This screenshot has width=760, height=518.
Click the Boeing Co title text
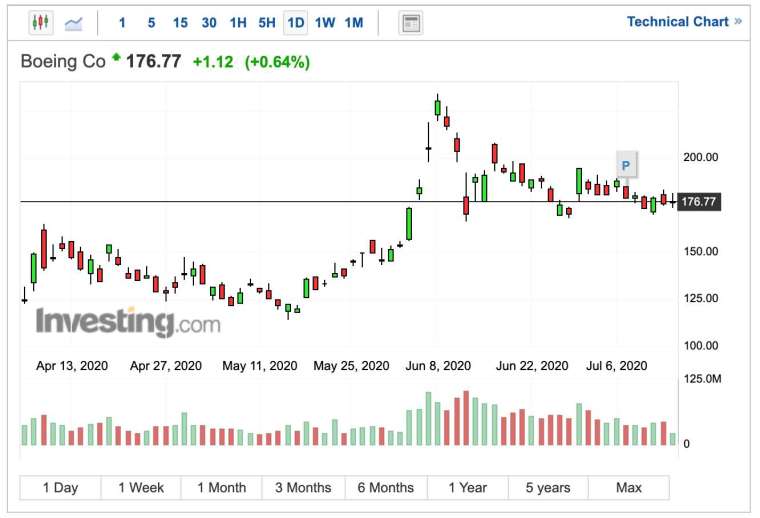click(x=63, y=62)
